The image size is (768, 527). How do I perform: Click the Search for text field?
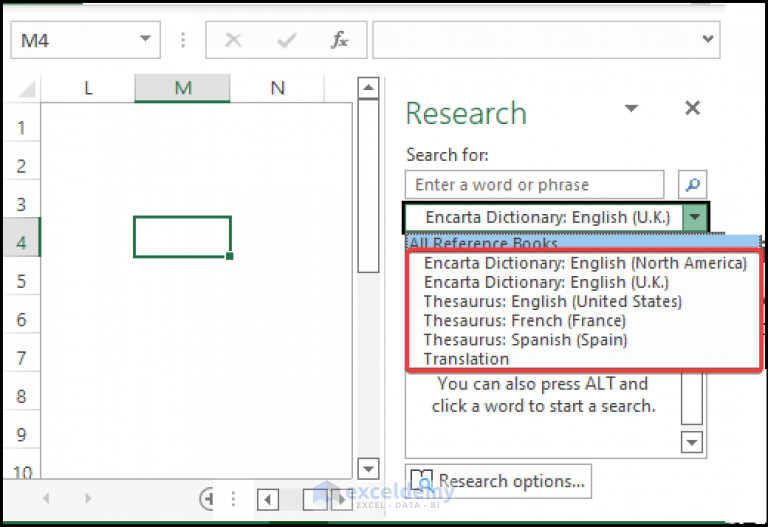pyautogui.click(x=534, y=185)
